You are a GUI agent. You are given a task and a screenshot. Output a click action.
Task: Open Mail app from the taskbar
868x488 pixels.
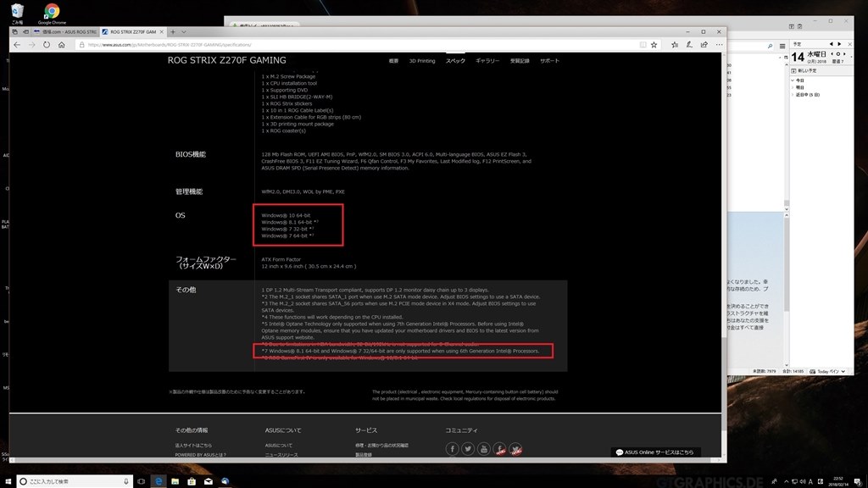click(x=209, y=481)
